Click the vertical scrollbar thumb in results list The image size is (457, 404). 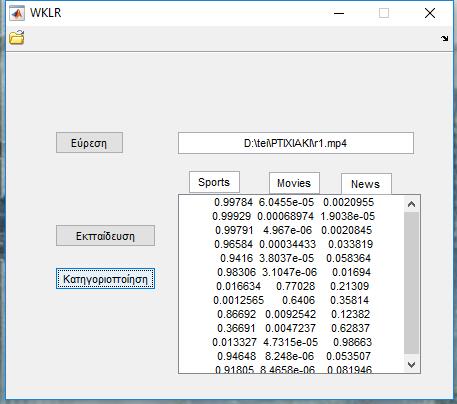click(411, 283)
